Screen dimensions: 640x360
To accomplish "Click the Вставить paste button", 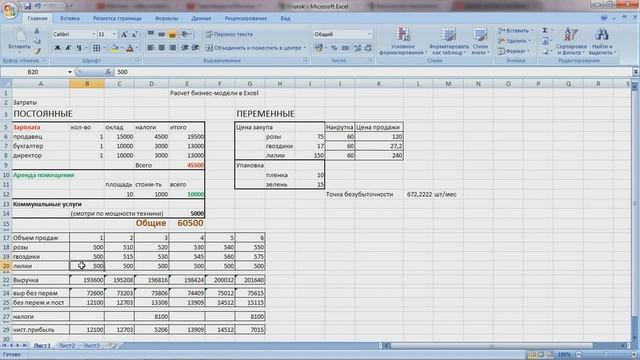I will click(19, 40).
